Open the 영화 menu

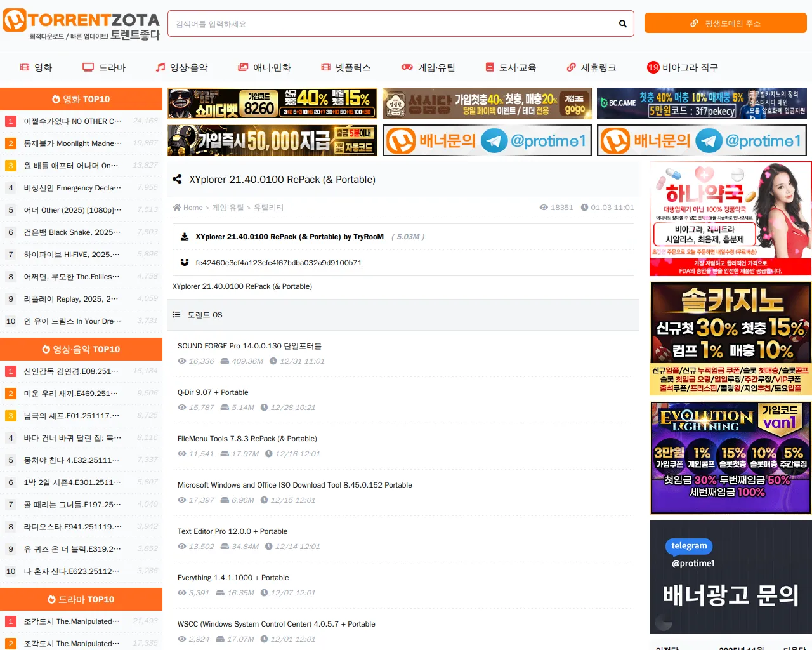tap(36, 67)
